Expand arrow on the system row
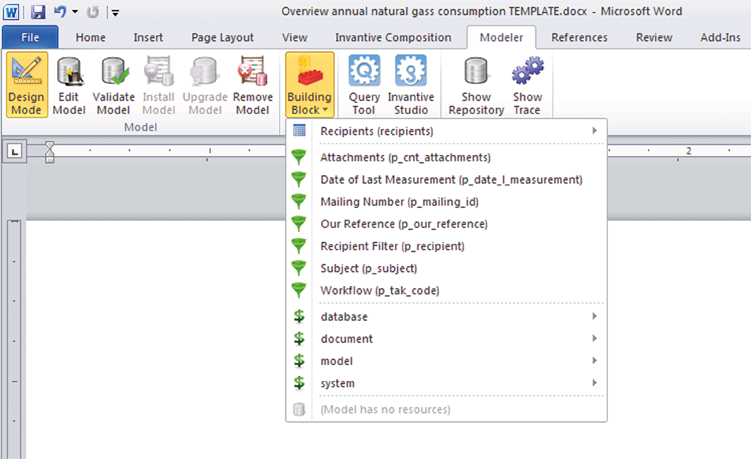 coord(594,382)
